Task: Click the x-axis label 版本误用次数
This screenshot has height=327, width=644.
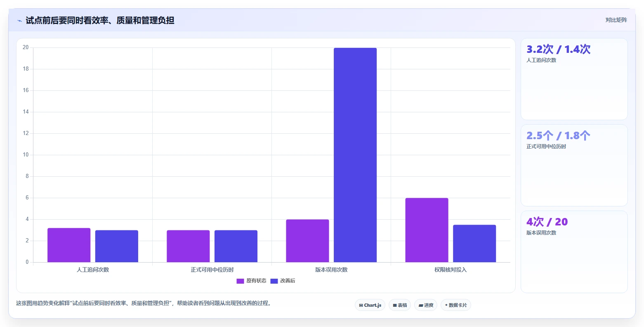Action: click(331, 270)
